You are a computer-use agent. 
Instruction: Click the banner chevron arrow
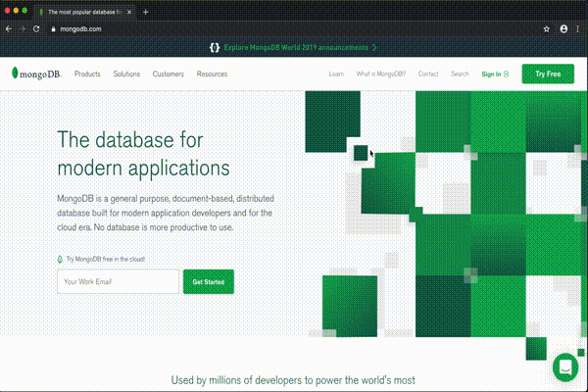point(374,48)
